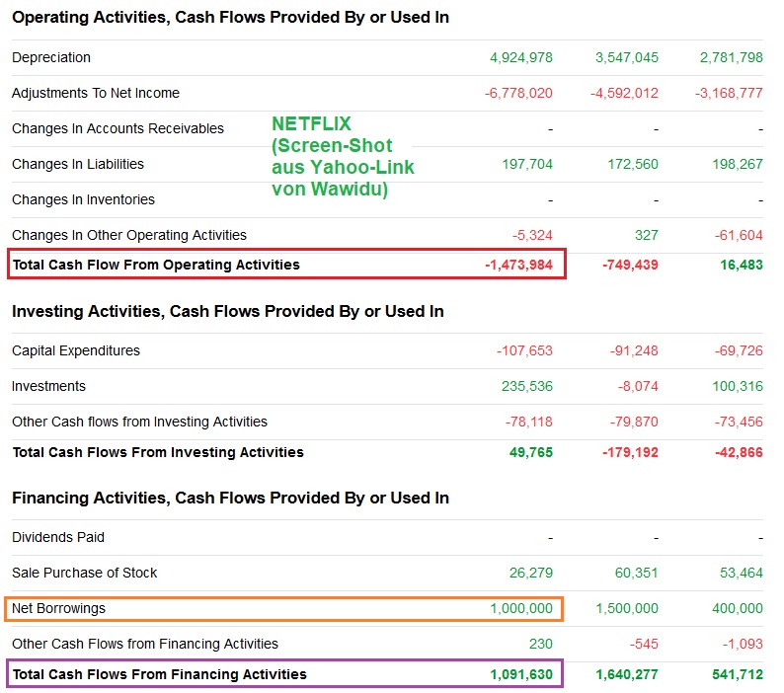This screenshot has height=693, width=784.
Task: Click the Net Borrowings value 1,000,000
Action: point(521,608)
